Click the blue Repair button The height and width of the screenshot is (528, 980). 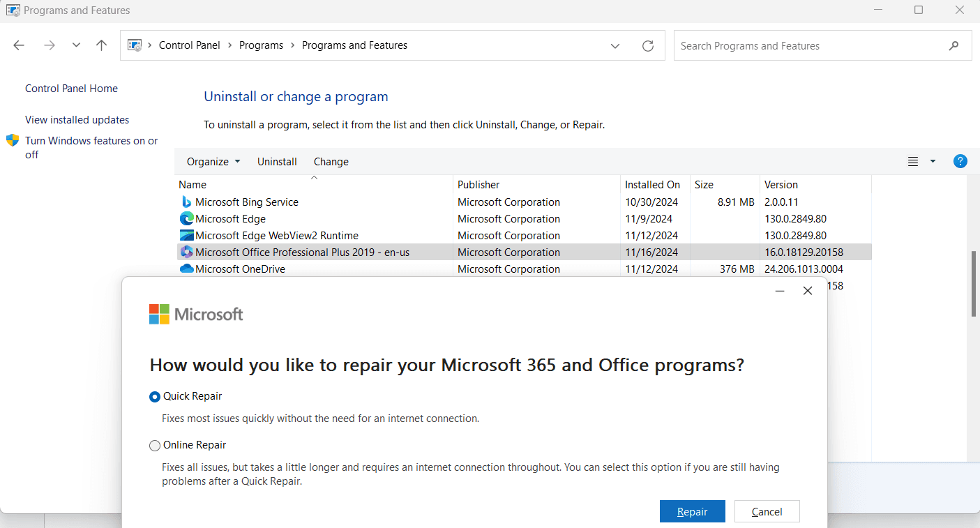click(692, 511)
